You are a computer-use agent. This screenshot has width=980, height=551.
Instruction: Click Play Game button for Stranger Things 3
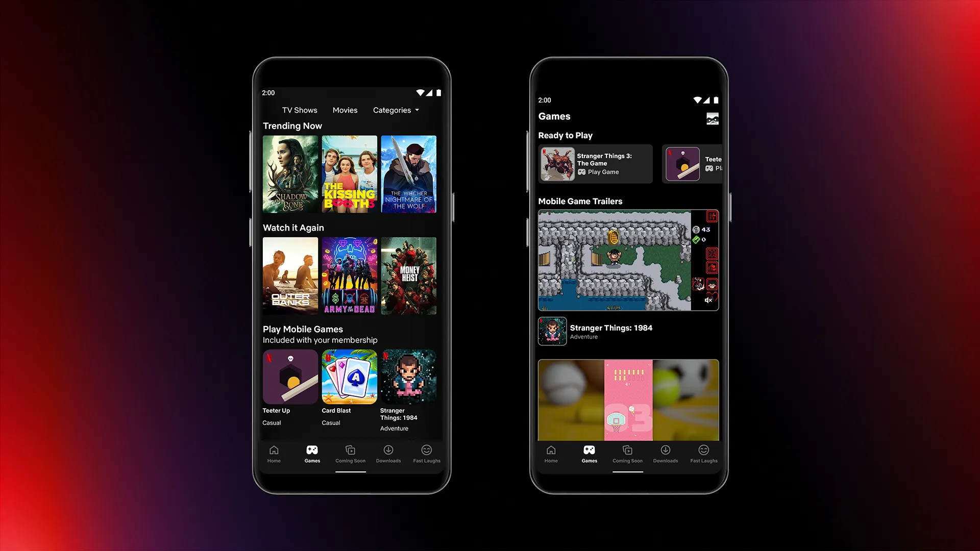tap(598, 172)
